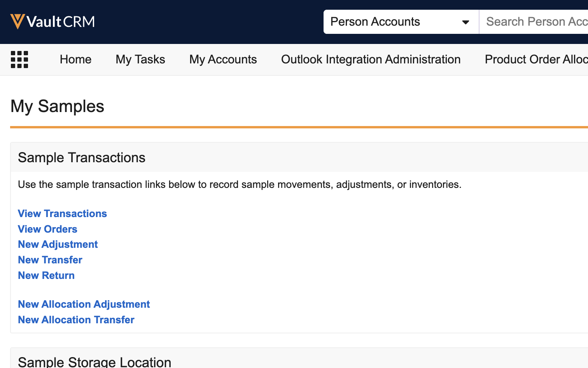Viewport: 588px width, 368px height.
Task: Click the Vault CRM logo
Action: (52, 22)
